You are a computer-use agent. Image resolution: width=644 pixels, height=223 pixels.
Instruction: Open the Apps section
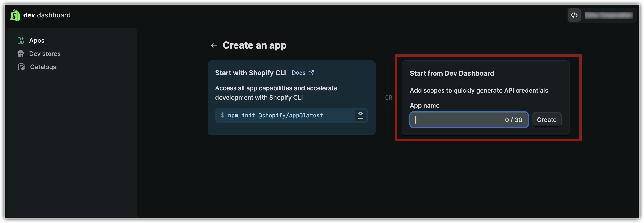click(x=37, y=41)
